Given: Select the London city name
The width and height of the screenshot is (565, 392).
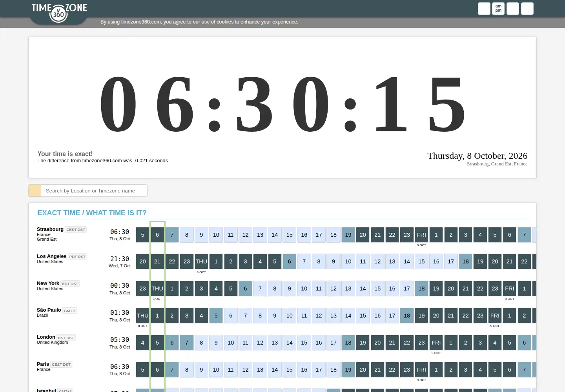Looking at the screenshot, I should (46, 337).
